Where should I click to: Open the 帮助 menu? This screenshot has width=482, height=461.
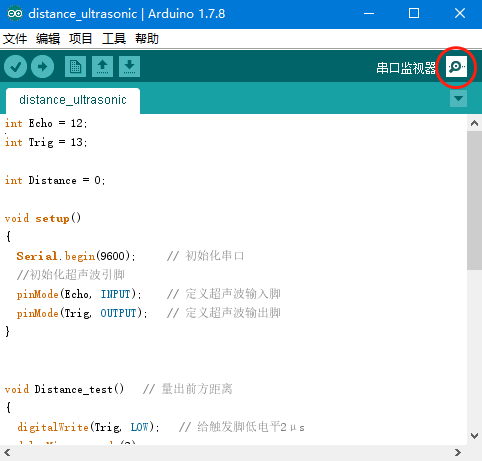coord(147,39)
